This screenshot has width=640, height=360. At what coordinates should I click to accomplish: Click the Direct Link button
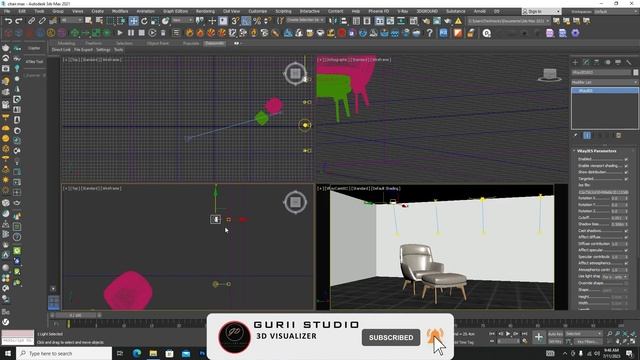point(61,50)
